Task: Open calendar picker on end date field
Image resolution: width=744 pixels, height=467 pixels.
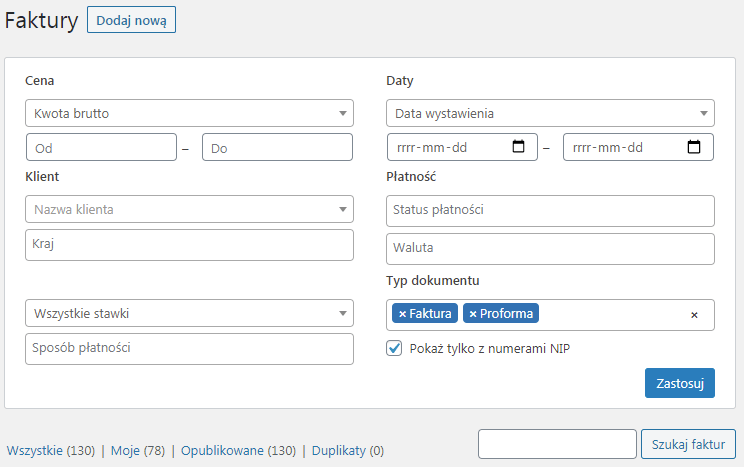Action: click(x=694, y=147)
